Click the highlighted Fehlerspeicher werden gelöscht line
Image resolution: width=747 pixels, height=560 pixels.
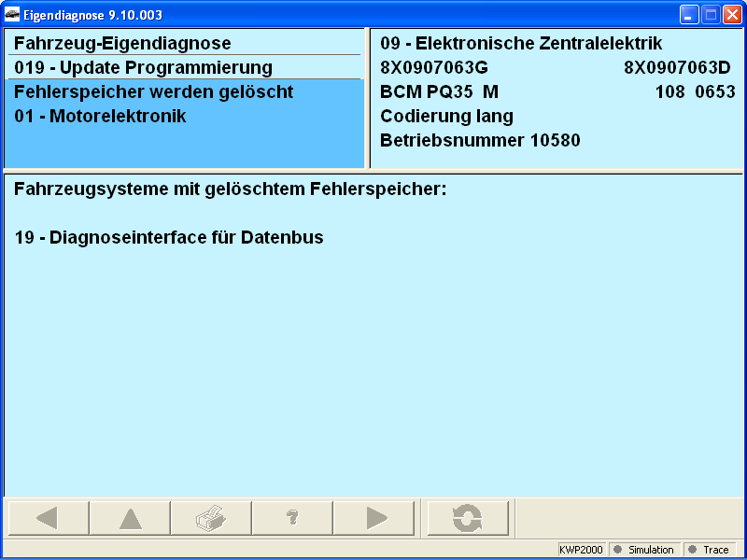click(x=154, y=92)
